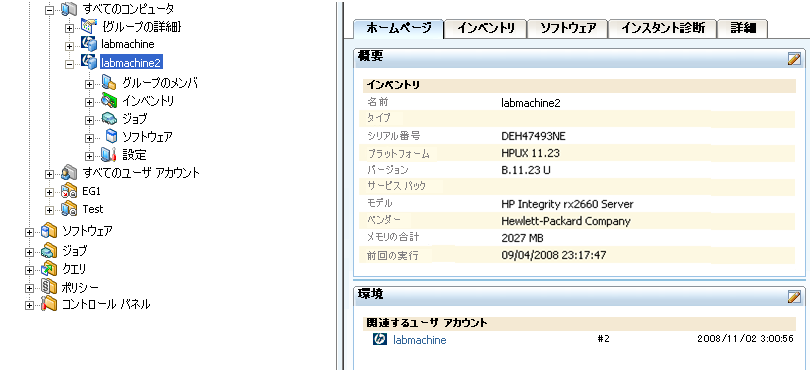The image size is (810, 370).
Task: Collapse the すべてのコンピュータ node
Action: (50, 9)
